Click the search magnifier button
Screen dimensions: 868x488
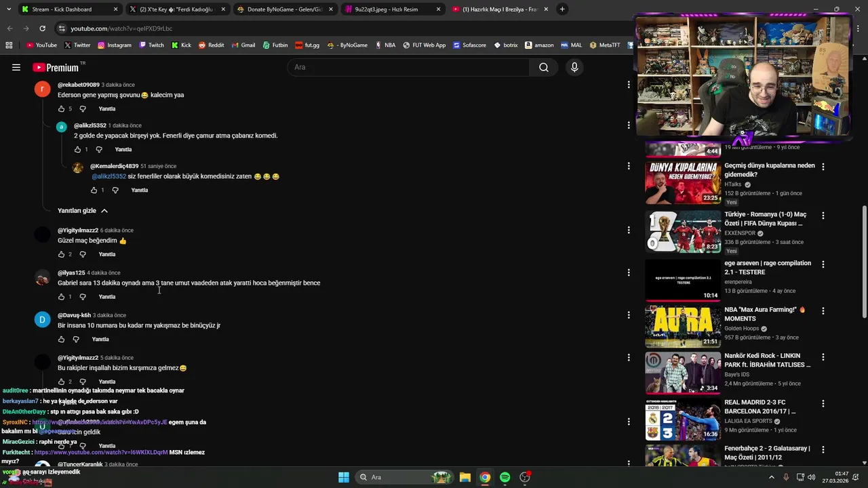pos(544,67)
